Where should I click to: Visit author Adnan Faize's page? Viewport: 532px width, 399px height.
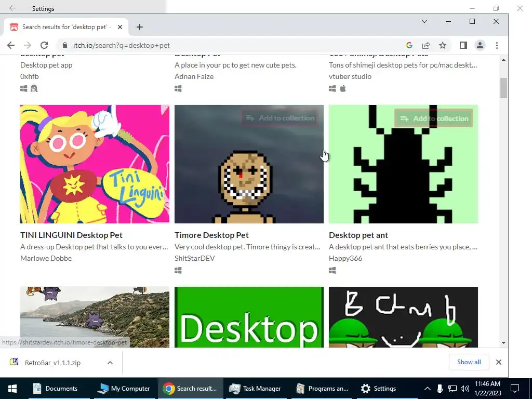(194, 76)
